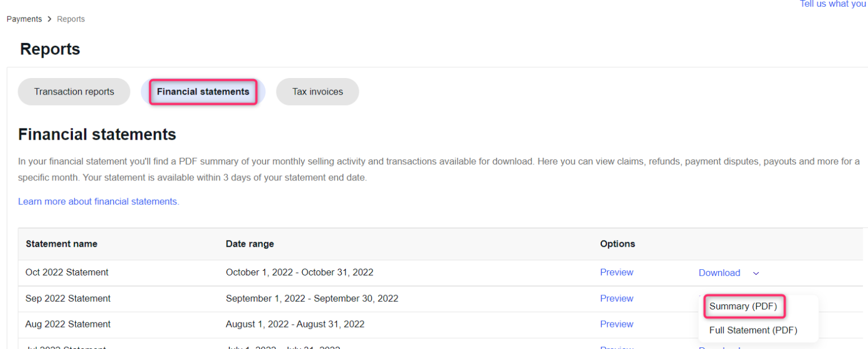Click the Statement name column header
868x349 pixels.
coord(61,244)
